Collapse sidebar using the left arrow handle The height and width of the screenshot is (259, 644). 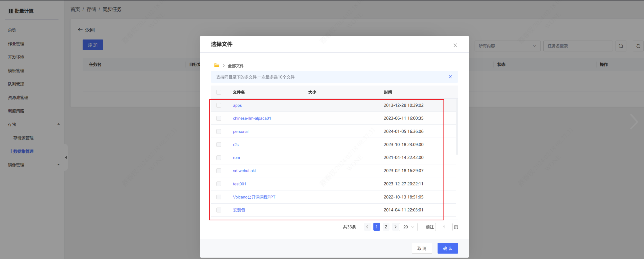[x=66, y=157]
